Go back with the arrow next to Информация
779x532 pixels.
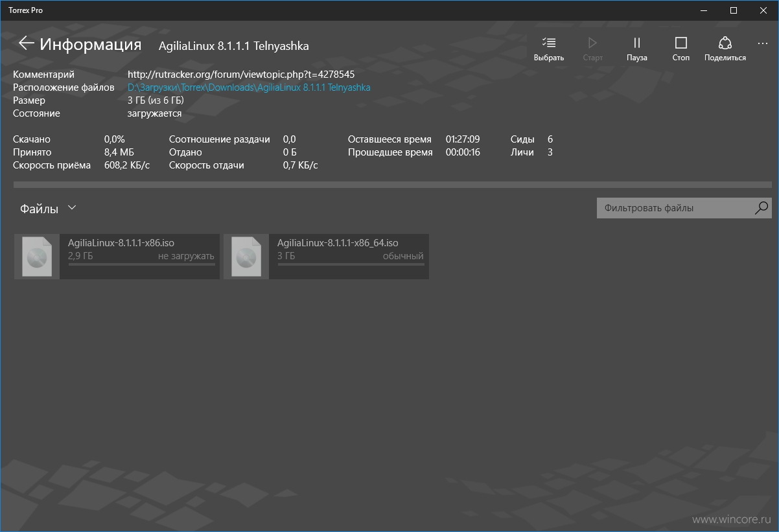(x=26, y=43)
